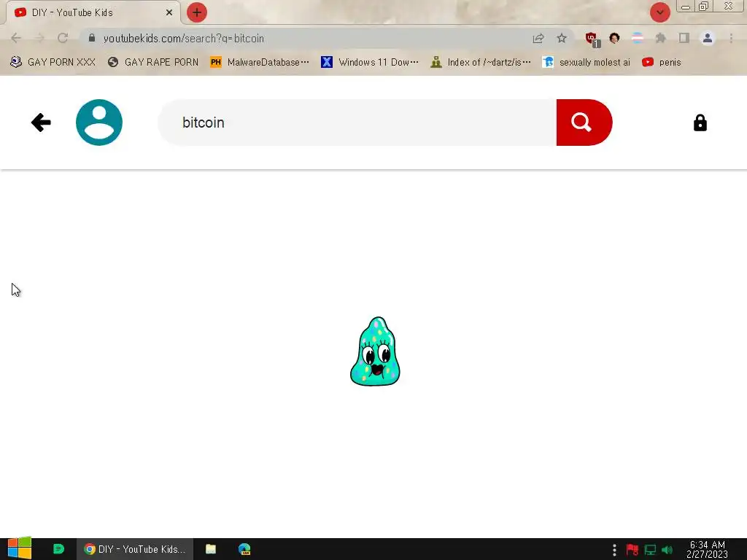Viewport: 747px width, 560px height.
Task: Open the Chrome profile button
Action: (708, 38)
